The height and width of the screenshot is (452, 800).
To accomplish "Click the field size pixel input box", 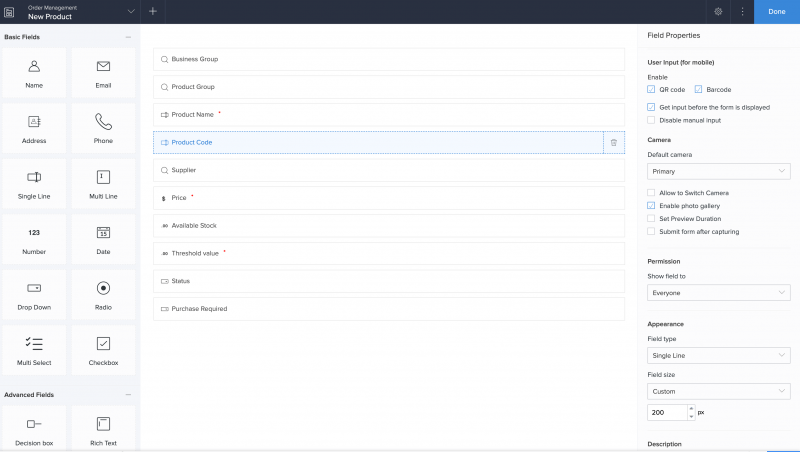I will click(x=665, y=412).
